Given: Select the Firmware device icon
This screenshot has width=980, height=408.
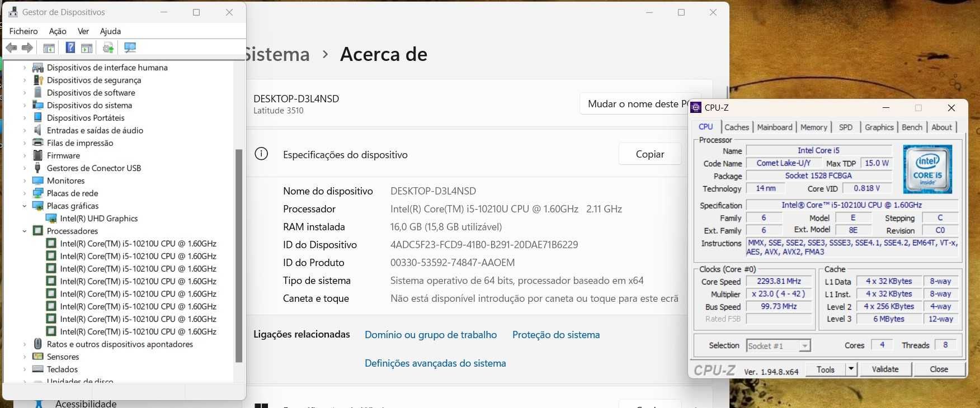Looking at the screenshot, I should pyautogui.click(x=38, y=155).
